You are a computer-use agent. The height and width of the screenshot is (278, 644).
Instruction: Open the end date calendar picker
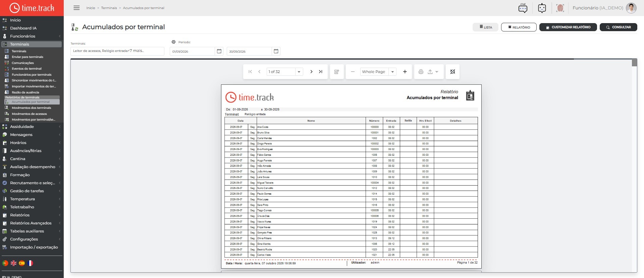point(276,51)
